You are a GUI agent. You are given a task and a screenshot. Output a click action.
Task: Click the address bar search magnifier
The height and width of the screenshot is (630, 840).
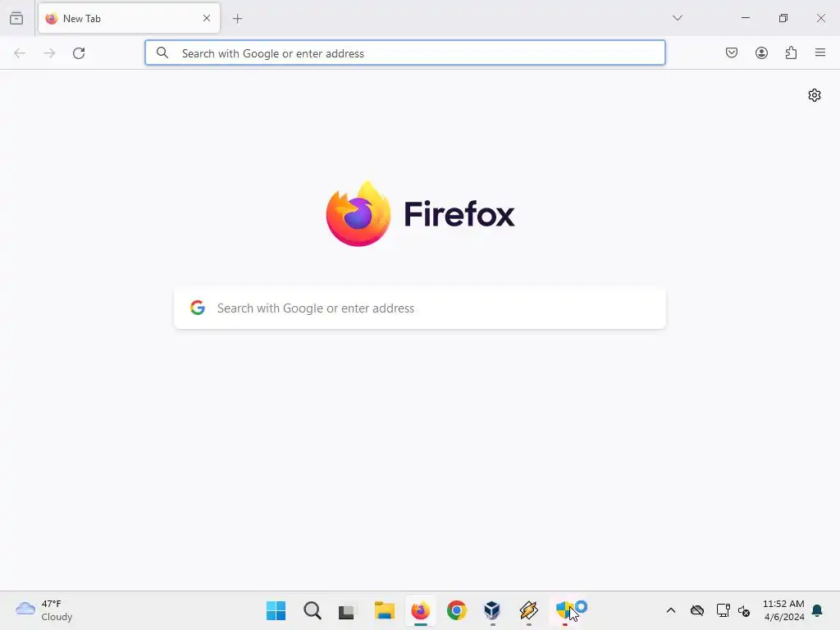click(162, 52)
